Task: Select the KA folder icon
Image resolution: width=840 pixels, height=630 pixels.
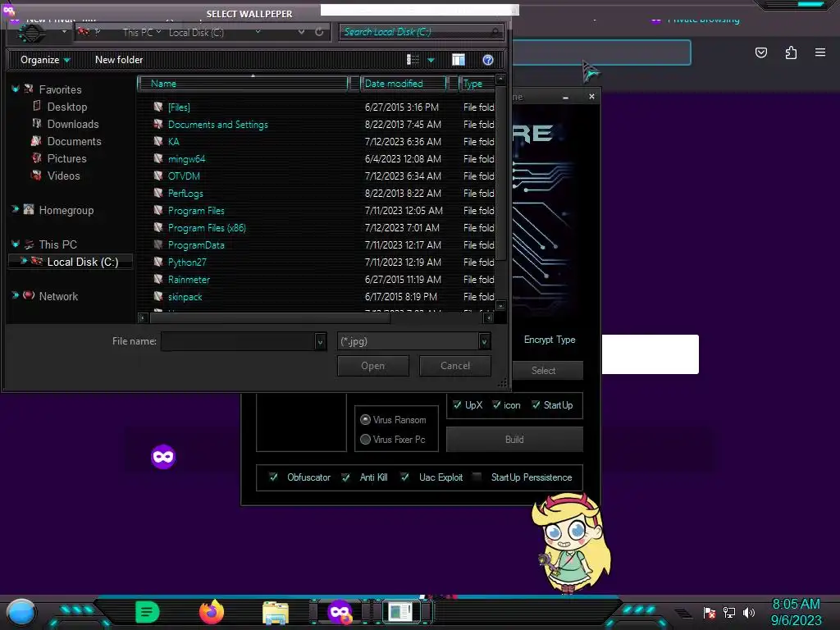Action: tap(158, 141)
